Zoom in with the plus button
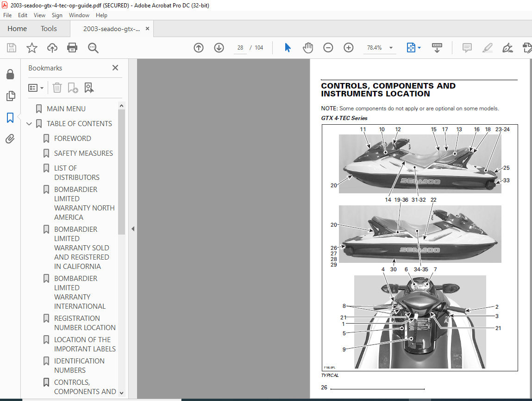 (x=349, y=48)
